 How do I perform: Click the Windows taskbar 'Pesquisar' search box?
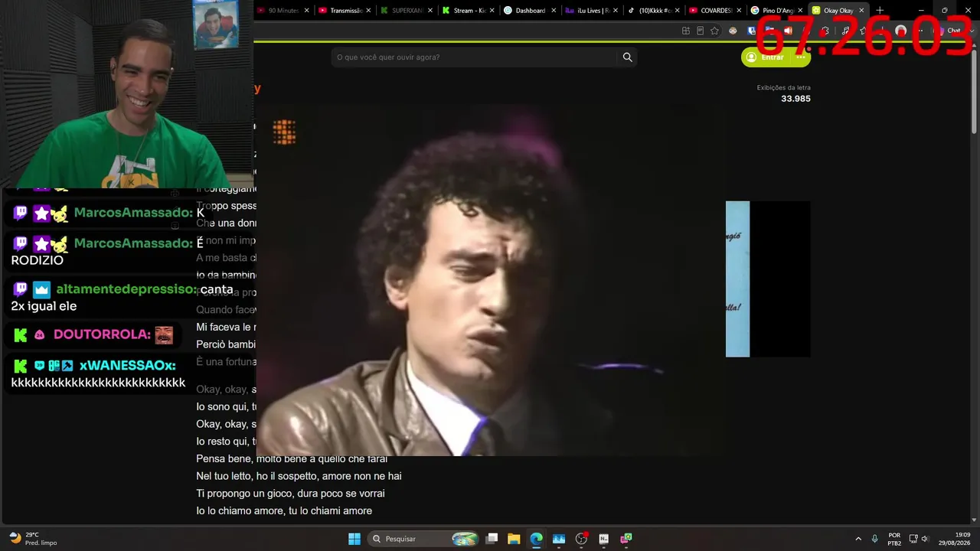[x=423, y=539]
